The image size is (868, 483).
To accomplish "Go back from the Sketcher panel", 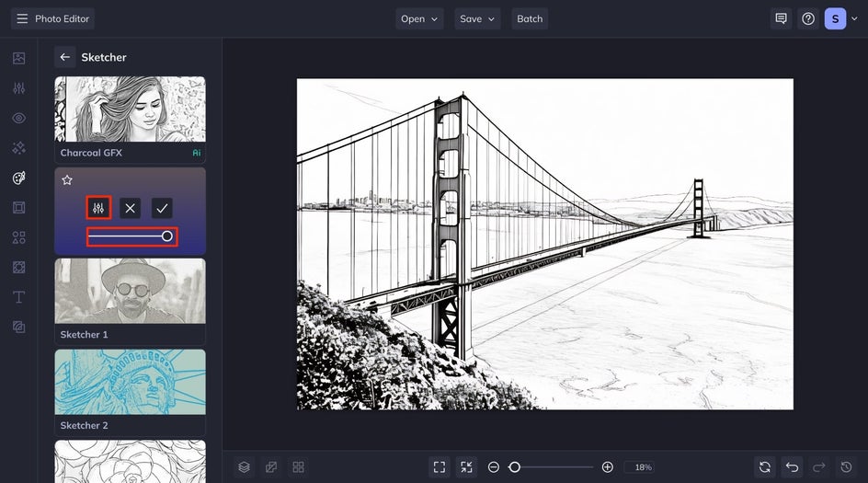I will [64, 57].
